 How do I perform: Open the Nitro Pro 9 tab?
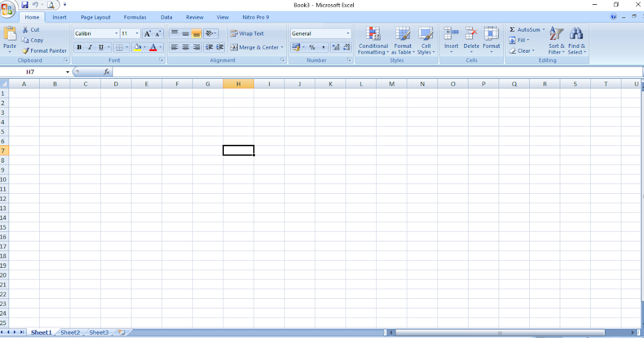[255, 17]
